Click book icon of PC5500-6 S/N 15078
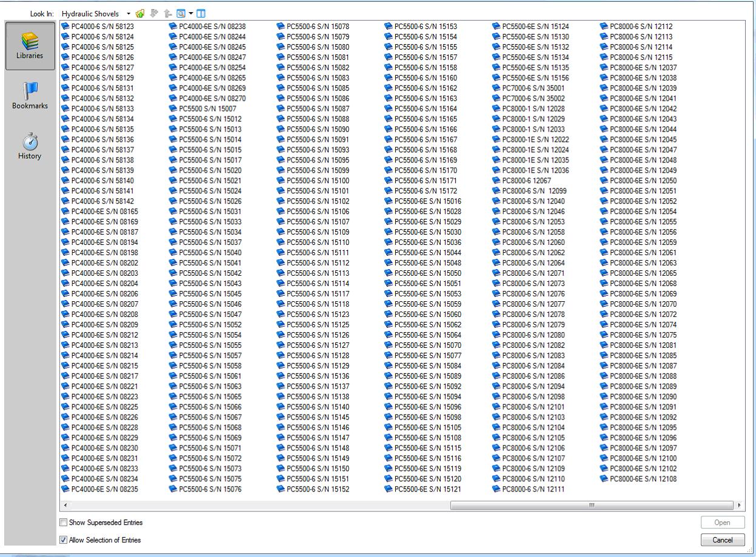756x557 pixels. coord(281,27)
